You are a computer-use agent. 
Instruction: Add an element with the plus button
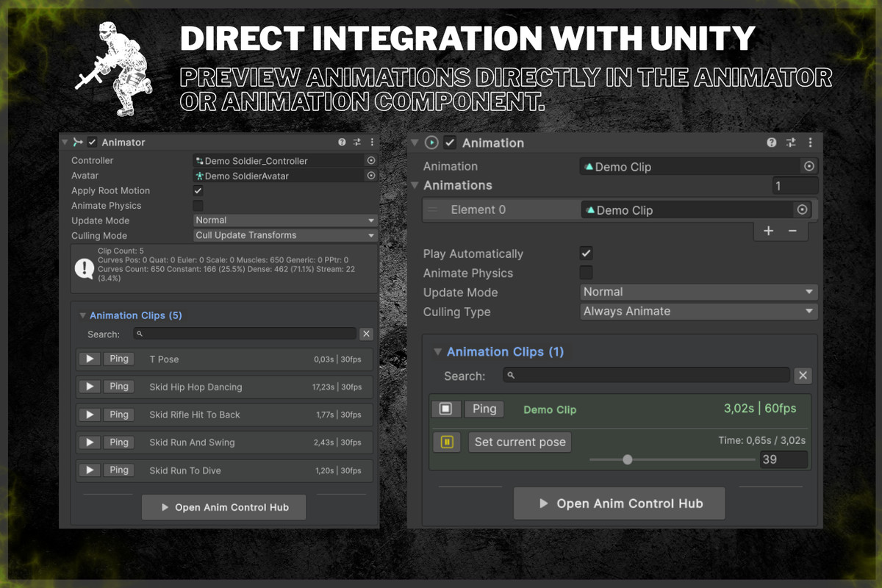coord(768,231)
